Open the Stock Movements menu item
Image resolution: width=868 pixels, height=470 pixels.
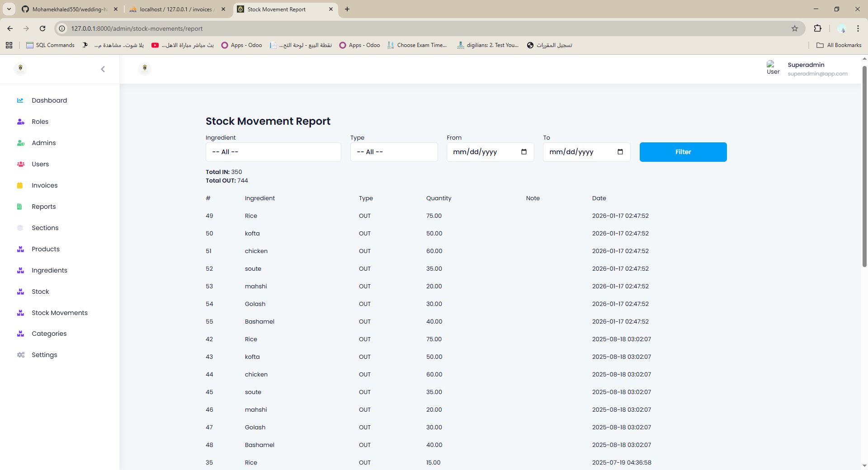[x=59, y=313]
